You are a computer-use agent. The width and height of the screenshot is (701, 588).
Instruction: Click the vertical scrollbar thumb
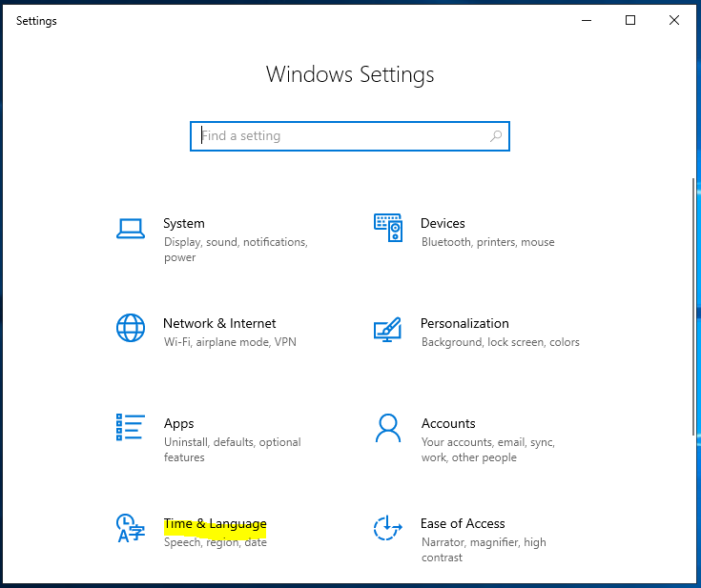click(693, 307)
